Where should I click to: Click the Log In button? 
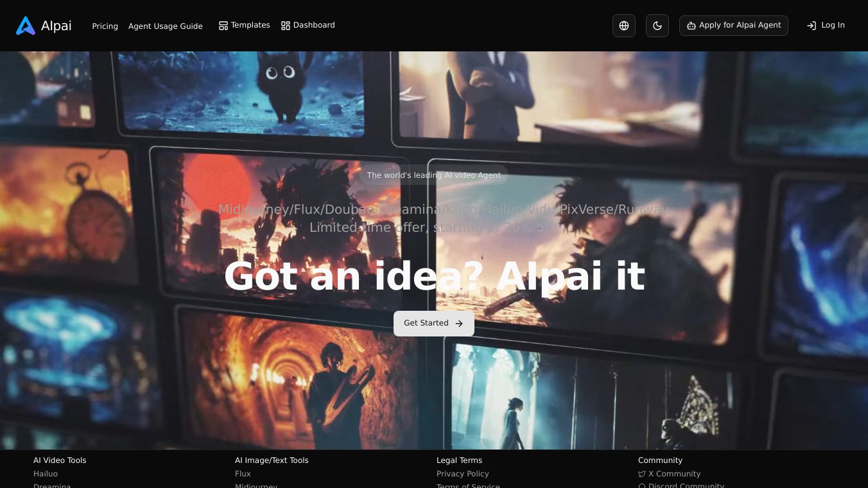pos(826,26)
